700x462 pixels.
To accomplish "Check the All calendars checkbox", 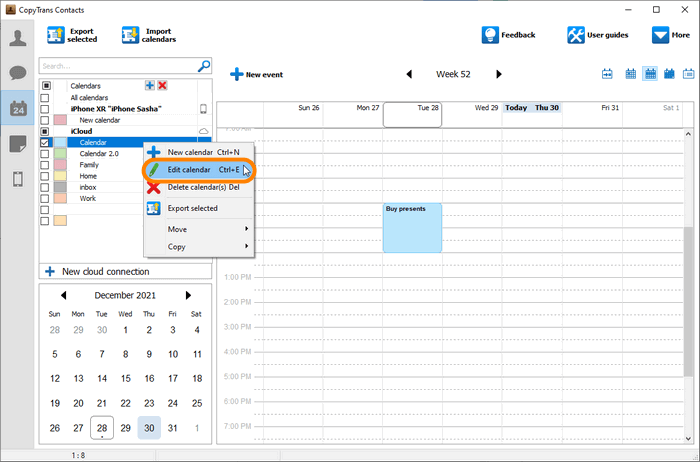I will pyautogui.click(x=45, y=97).
